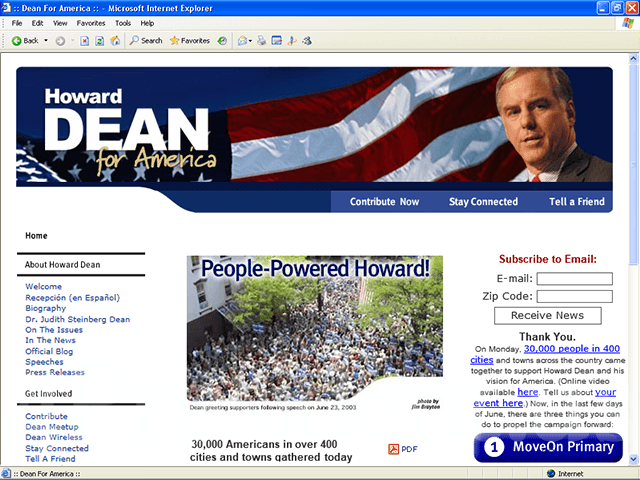Click the Internet zone globe icon
640x480 pixels.
tap(551, 473)
